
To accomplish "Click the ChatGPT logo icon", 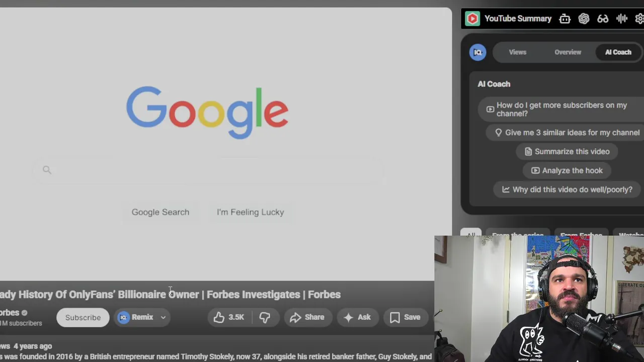I will point(584,19).
